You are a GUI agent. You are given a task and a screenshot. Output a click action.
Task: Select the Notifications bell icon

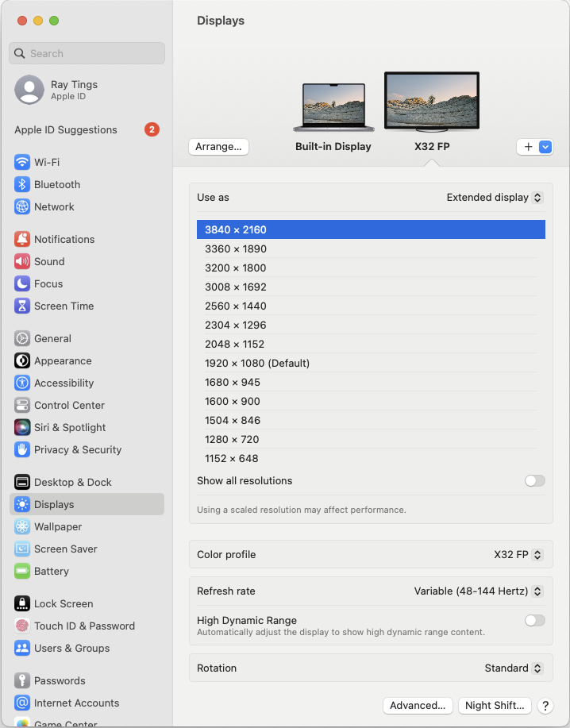(22, 239)
